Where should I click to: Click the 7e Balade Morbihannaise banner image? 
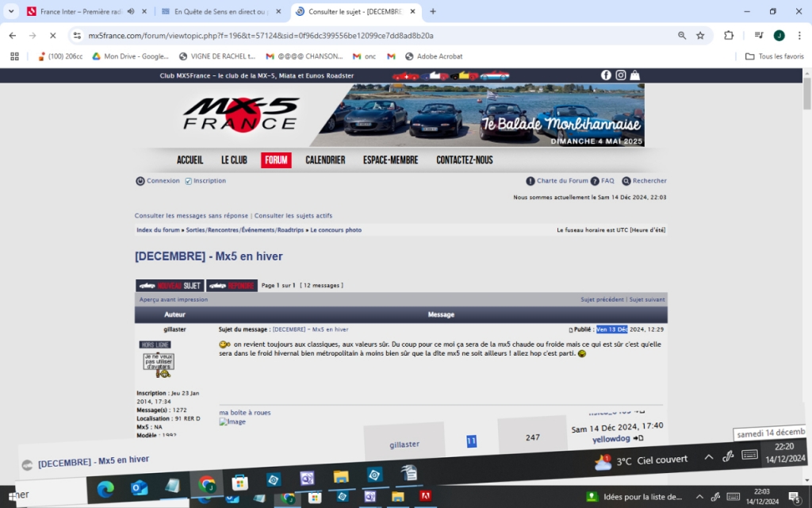tap(477, 115)
